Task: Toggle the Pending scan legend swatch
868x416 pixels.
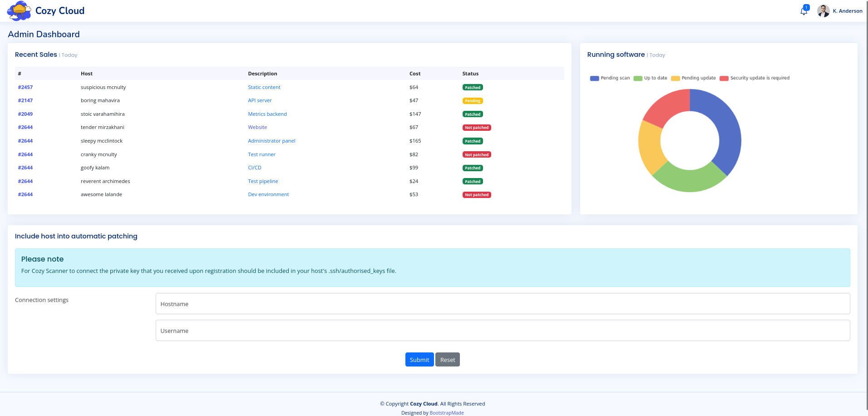Action: [594, 78]
